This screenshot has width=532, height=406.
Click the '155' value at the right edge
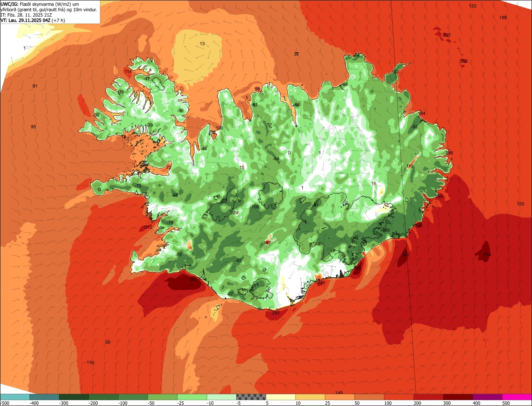(521, 204)
